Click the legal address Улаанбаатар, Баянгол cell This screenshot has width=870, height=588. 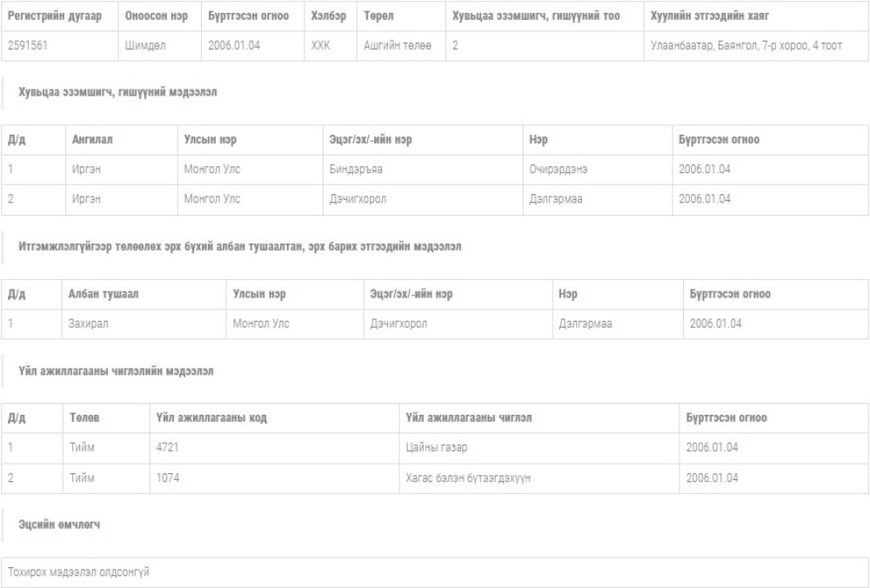(x=746, y=45)
